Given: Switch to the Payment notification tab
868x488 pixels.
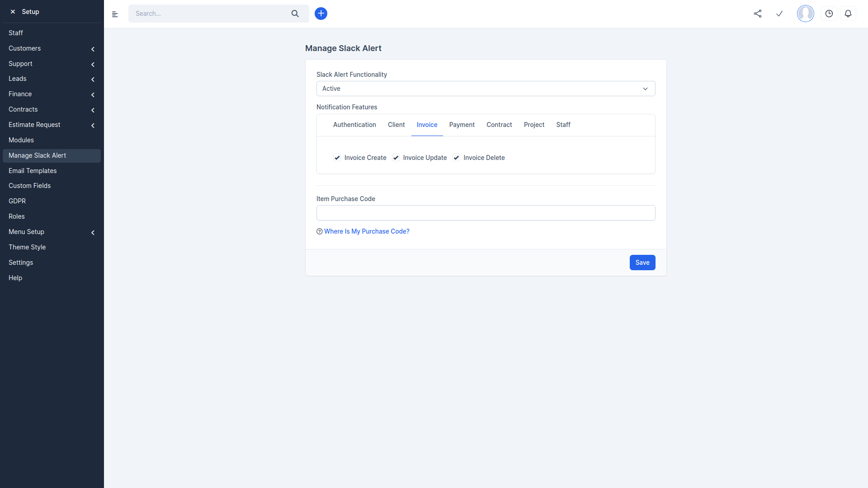Looking at the screenshot, I should 462,125.
